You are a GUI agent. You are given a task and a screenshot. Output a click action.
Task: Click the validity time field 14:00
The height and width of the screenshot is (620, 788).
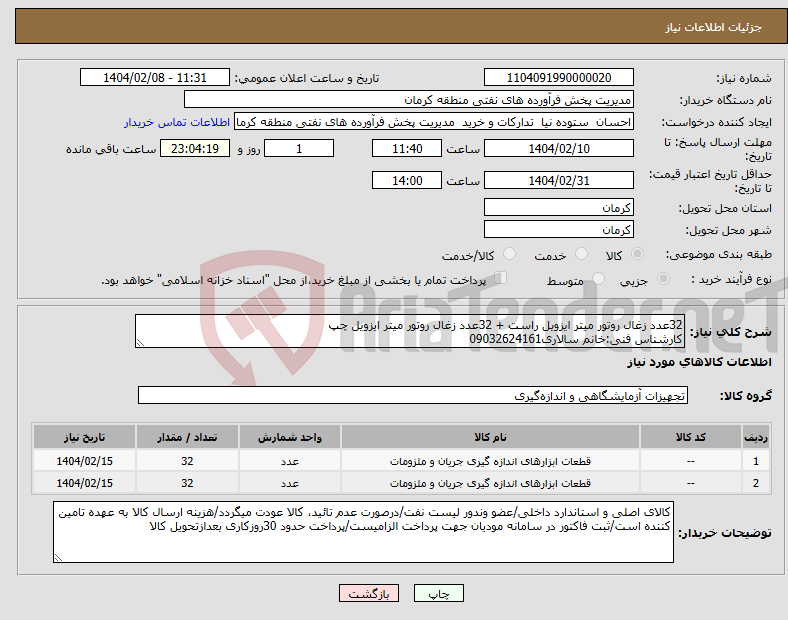click(x=407, y=180)
